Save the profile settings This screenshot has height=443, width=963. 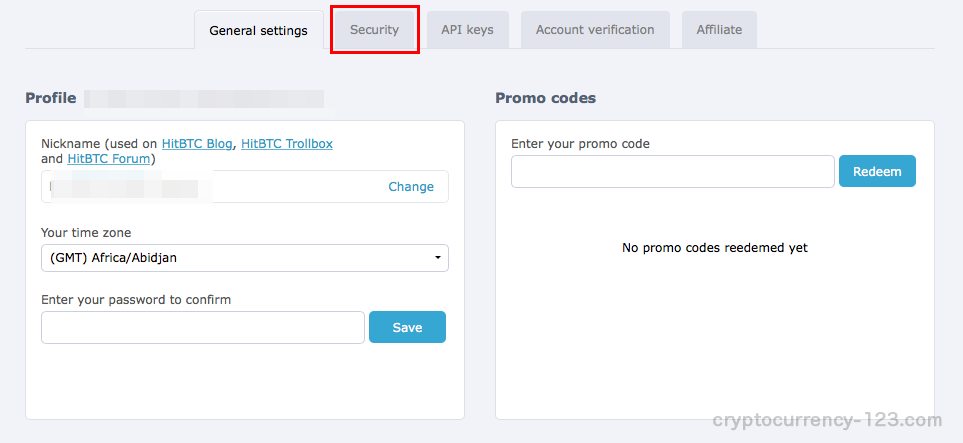pos(407,327)
